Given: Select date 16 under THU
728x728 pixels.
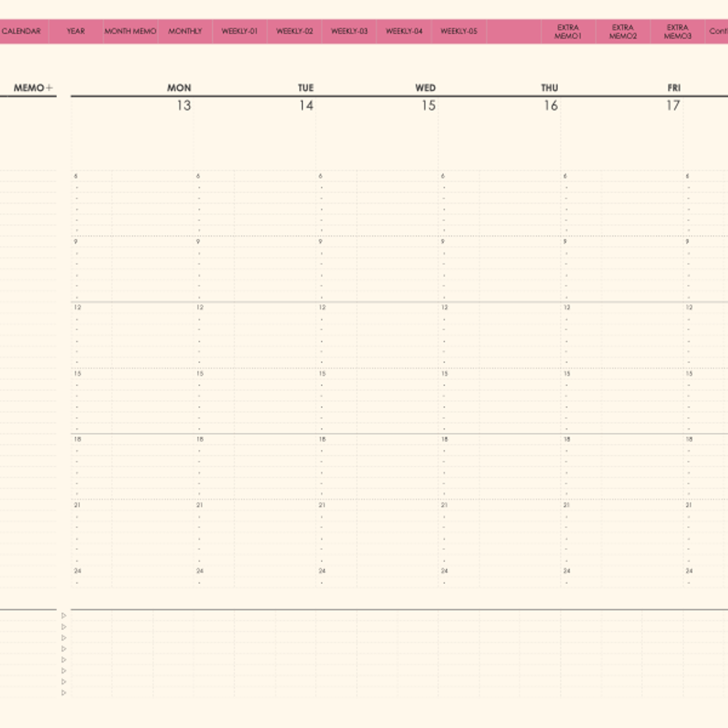Looking at the screenshot, I should coord(551,105).
